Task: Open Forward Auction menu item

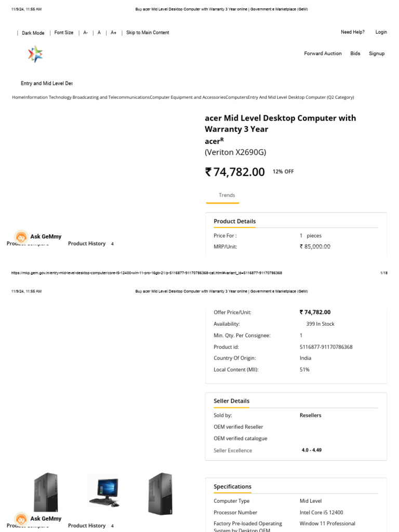Action: coord(323,54)
